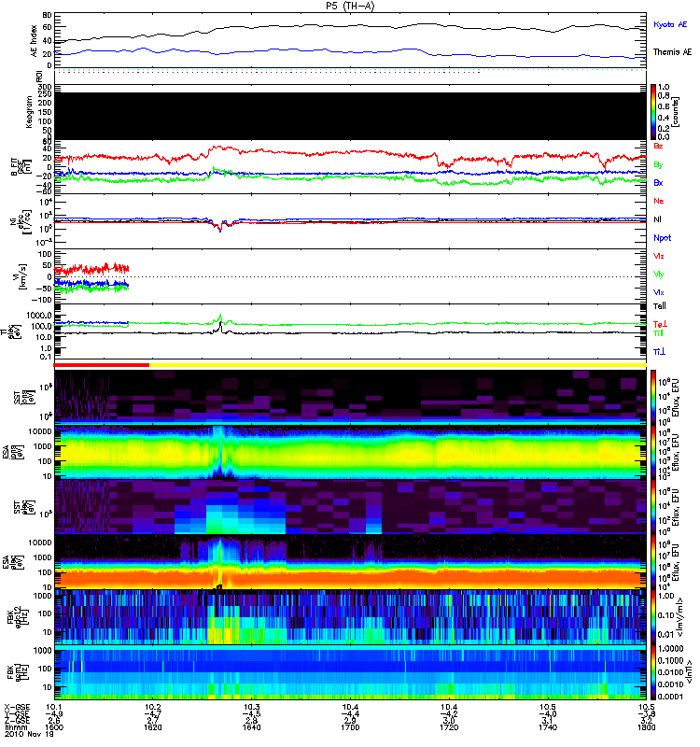Click the 1640 time tick label
Image resolution: width=700 pixels, height=747 pixels.
pyautogui.click(x=251, y=727)
